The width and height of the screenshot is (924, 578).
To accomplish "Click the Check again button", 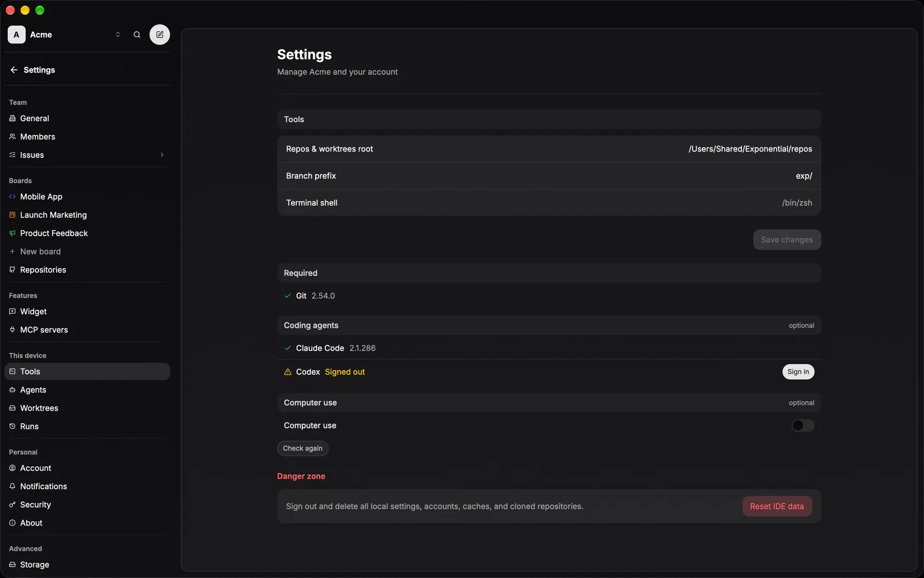I will [303, 449].
